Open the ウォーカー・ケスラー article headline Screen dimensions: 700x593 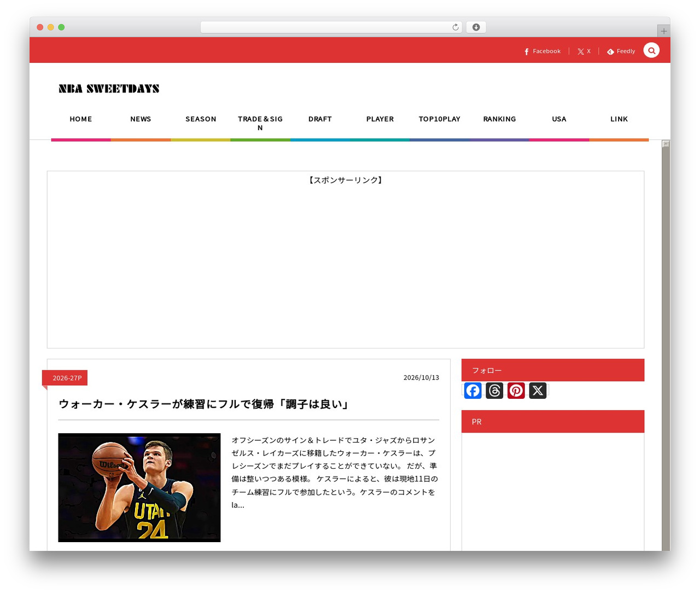pos(204,404)
